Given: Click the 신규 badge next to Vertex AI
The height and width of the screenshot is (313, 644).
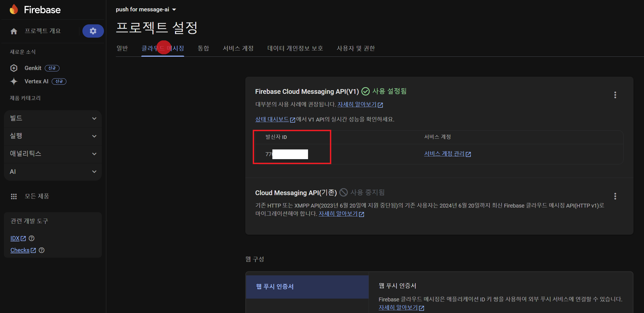Looking at the screenshot, I should [59, 81].
